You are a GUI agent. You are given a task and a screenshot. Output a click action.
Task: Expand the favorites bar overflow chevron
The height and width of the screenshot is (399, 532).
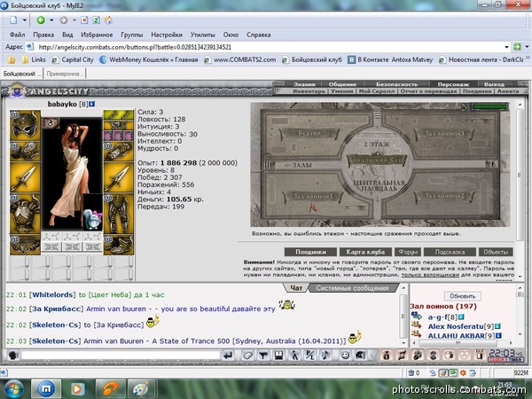click(528, 59)
